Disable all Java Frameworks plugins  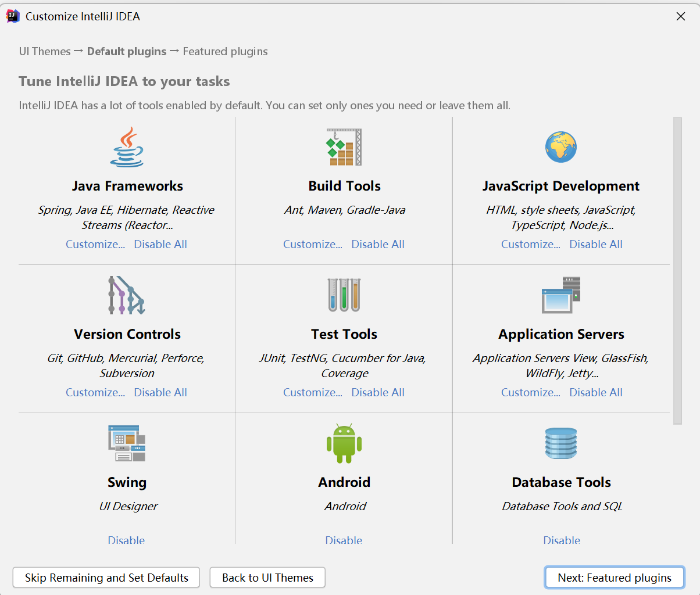coord(160,244)
